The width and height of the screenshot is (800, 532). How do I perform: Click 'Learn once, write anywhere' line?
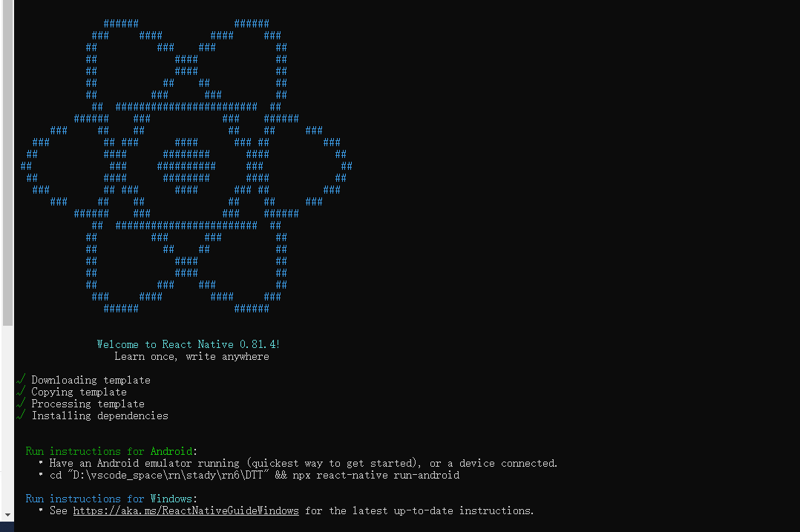point(191,357)
